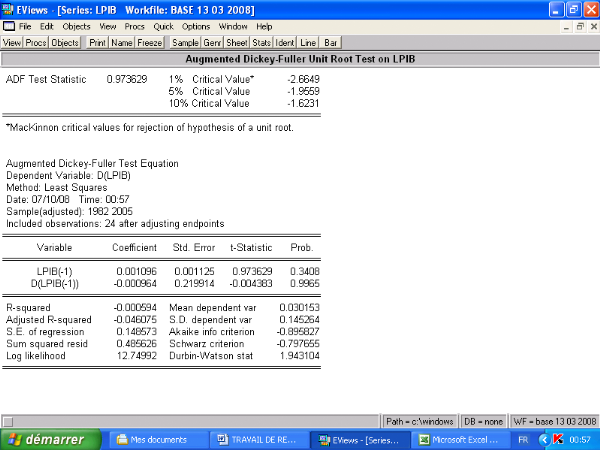Open the Procs menu in menu bar

coord(134,26)
